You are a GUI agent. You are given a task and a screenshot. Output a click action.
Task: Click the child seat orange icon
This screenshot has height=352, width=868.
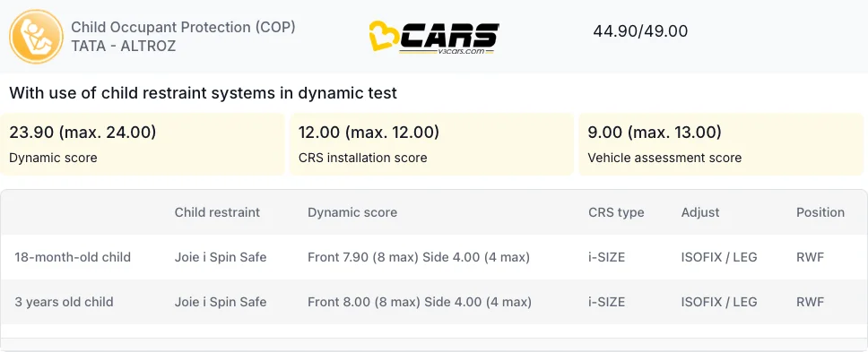coord(36,37)
